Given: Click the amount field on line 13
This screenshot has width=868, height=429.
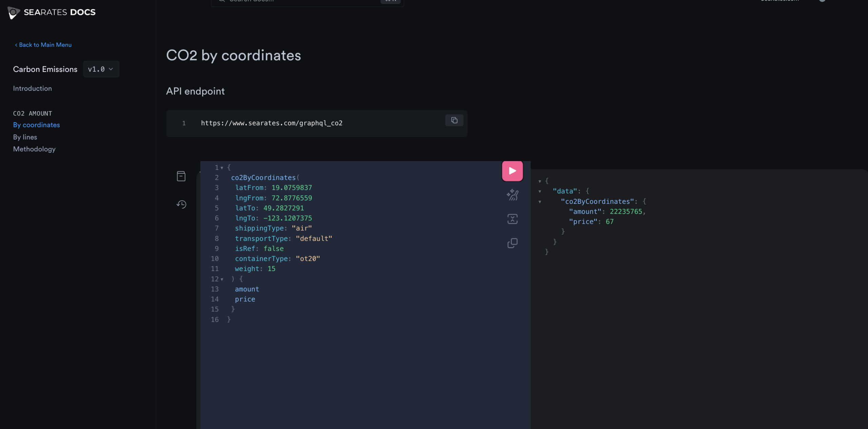Looking at the screenshot, I should click(247, 289).
